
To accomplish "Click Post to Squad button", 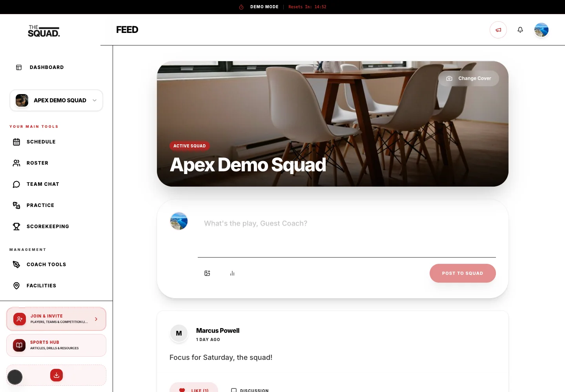I will click(463, 273).
